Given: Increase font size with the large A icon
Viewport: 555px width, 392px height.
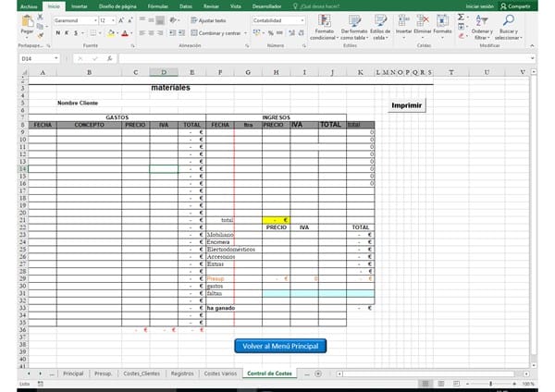Looking at the screenshot, I should (x=121, y=20).
